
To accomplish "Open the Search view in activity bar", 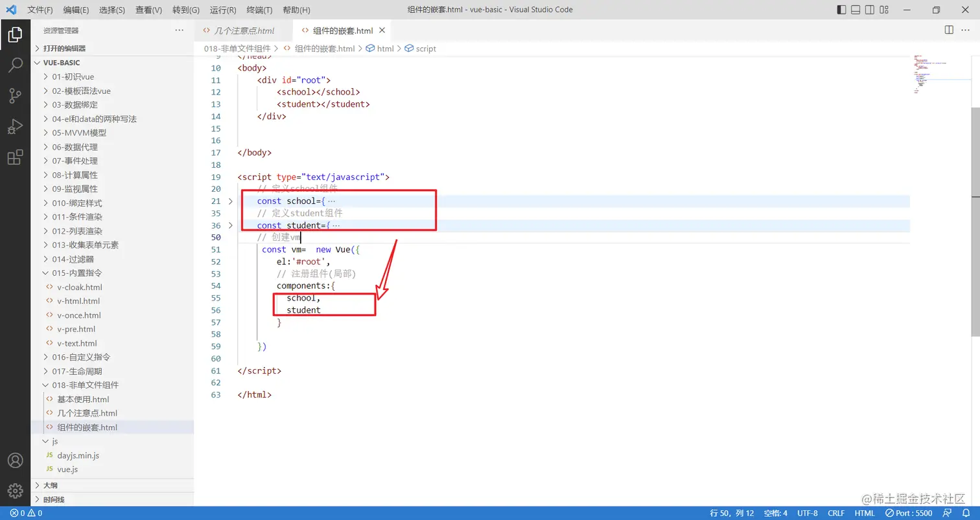I will 15,65.
